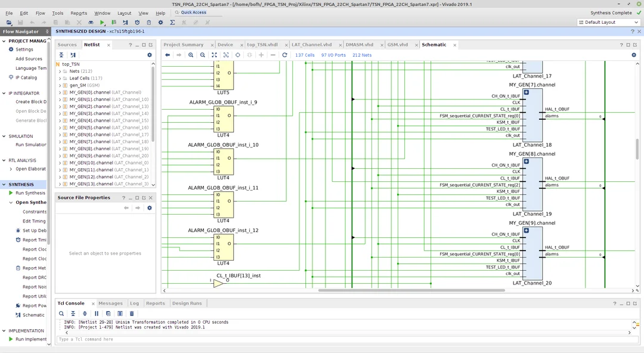Expand the Open Elaborated Design item

pos(11,169)
